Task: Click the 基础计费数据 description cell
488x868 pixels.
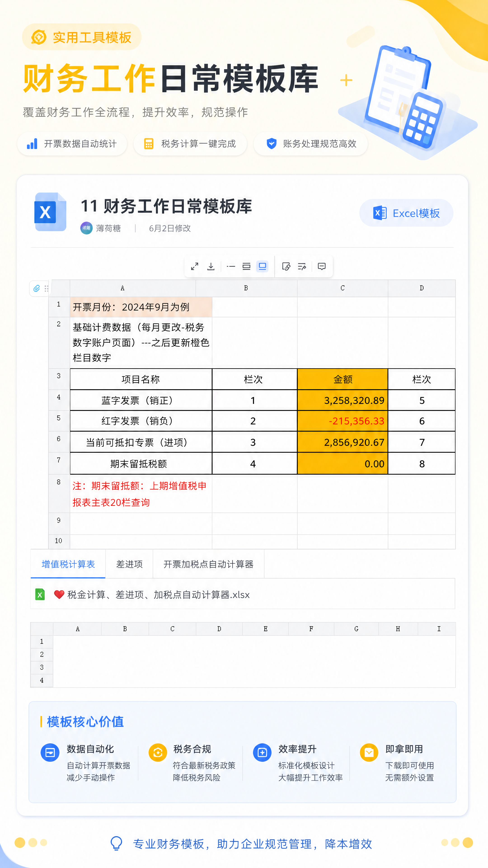Action: tap(141, 342)
